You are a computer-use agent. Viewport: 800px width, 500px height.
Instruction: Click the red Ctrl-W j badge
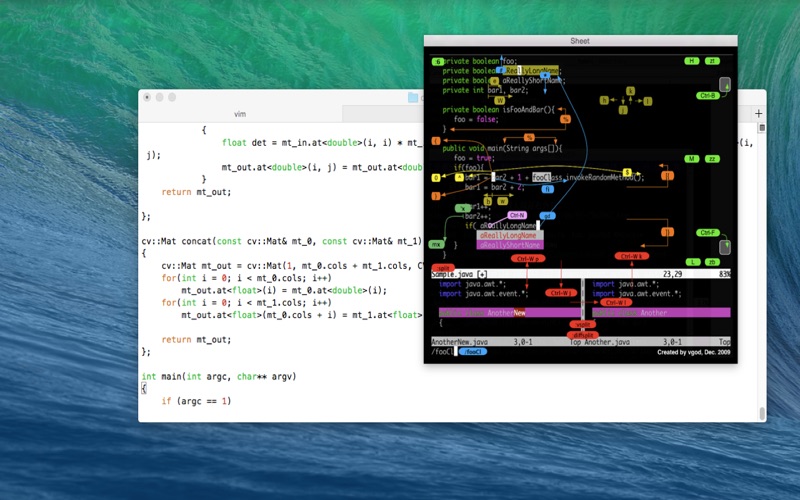pos(561,293)
